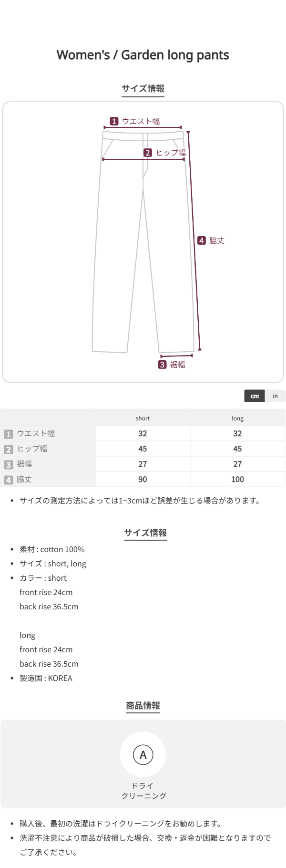Click the first サイズ情報 heading above diagram

(x=143, y=89)
